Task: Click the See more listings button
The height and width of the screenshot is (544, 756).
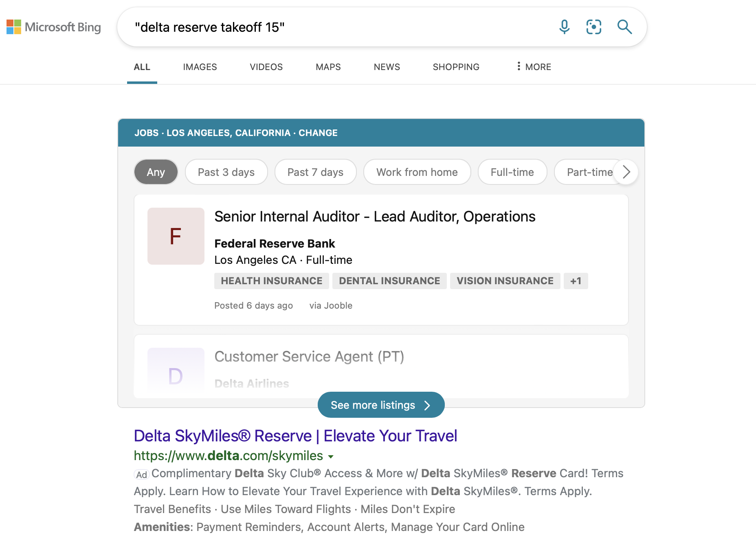Action: click(x=380, y=405)
